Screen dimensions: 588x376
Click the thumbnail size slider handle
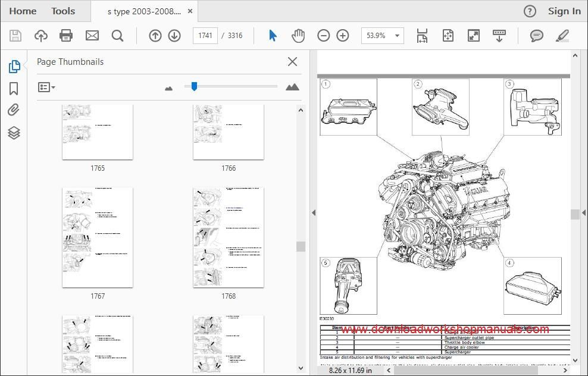click(194, 87)
